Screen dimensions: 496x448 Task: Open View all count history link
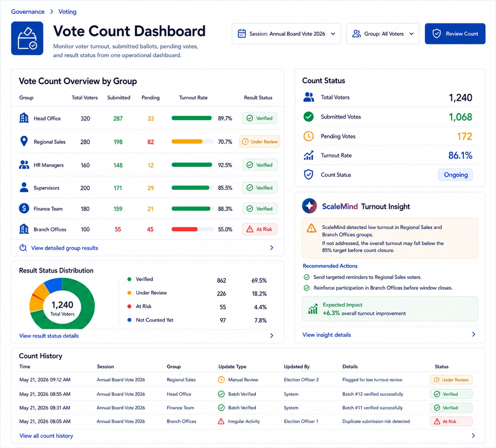click(x=46, y=436)
